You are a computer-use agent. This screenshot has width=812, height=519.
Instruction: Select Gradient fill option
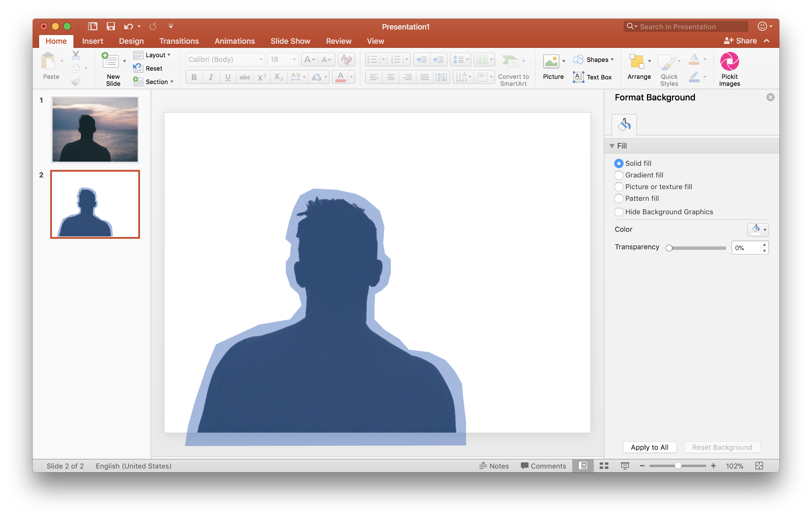click(619, 175)
